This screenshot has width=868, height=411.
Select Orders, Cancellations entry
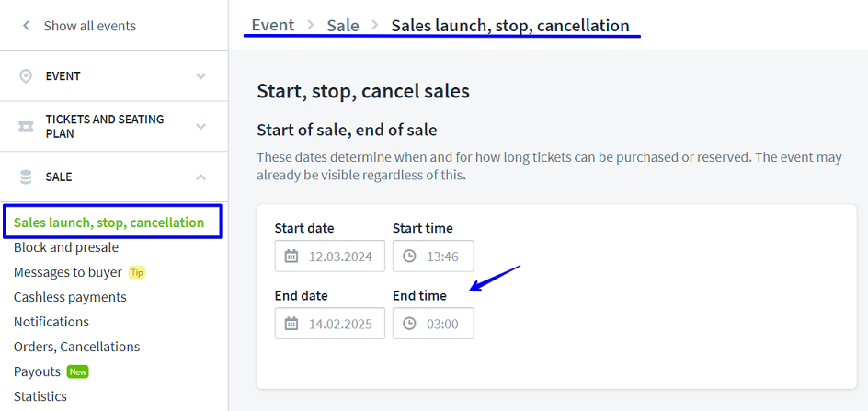[x=76, y=347]
